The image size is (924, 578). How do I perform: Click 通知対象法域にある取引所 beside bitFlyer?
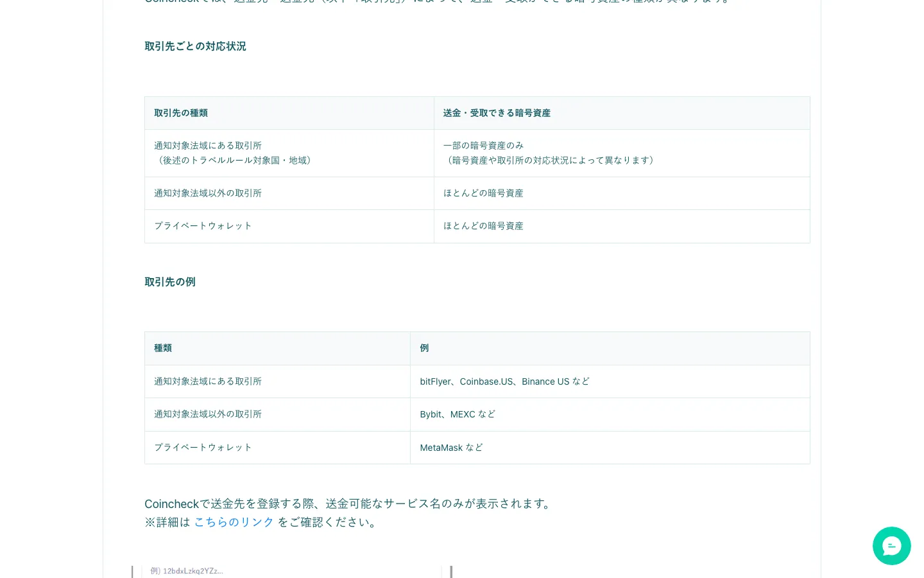[208, 381]
